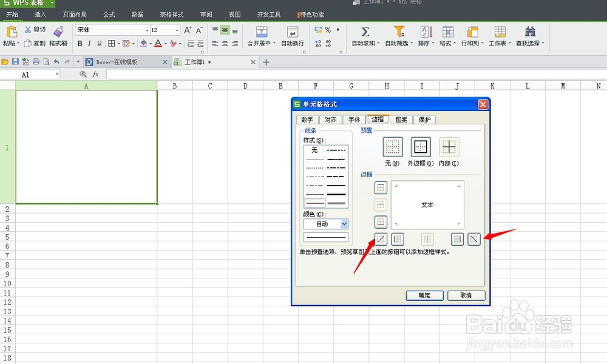Open the Formulas (公式) ribbon tab
Viewport: 607px width, 364px height.
pyautogui.click(x=109, y=15)
